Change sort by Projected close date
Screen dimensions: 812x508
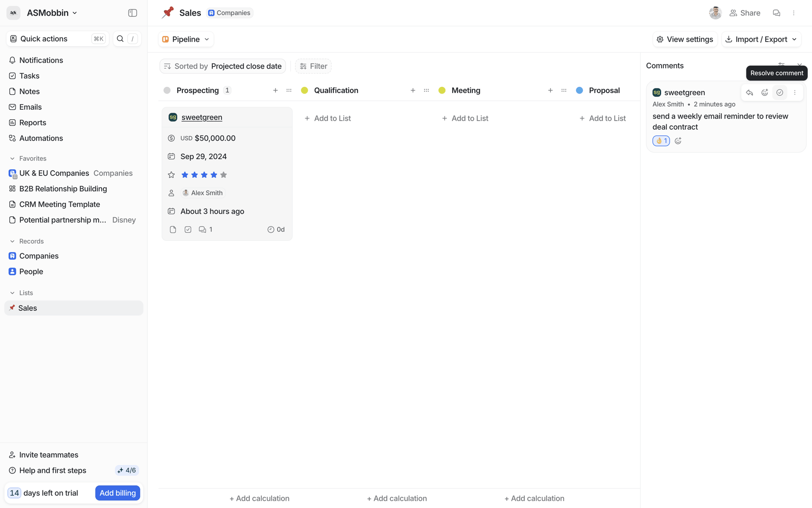click(223, 66)
